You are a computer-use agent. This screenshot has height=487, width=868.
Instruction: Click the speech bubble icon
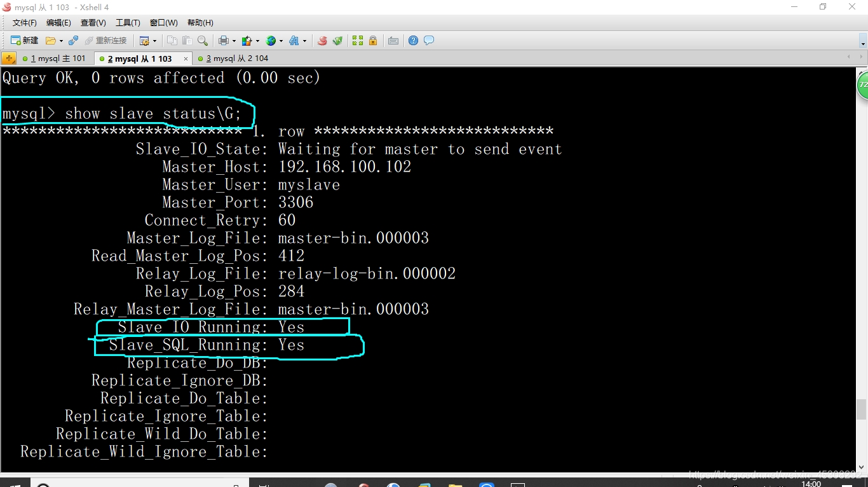[x=429, y=41]
